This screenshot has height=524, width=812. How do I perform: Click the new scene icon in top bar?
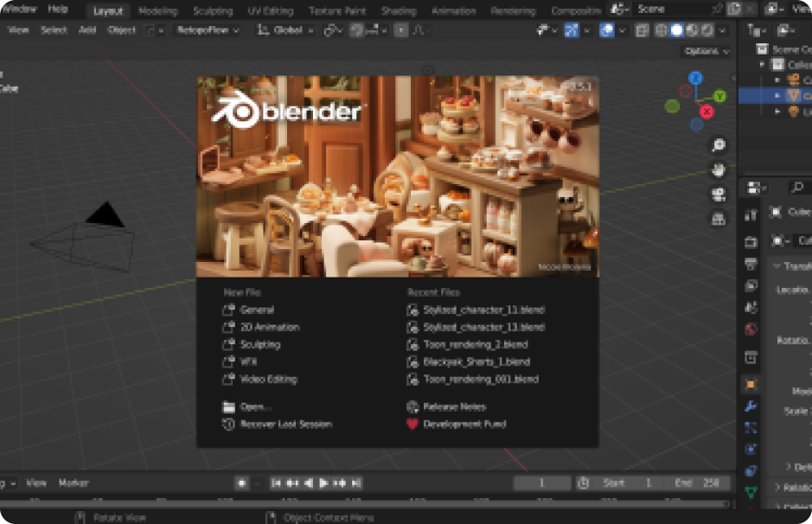tap(734, 9)
